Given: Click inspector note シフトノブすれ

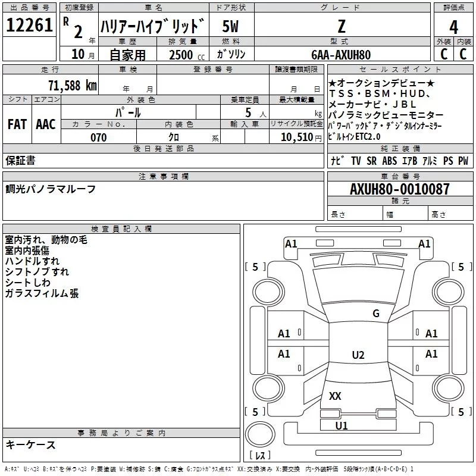Looking at the screenshot, I should (37, 272).
